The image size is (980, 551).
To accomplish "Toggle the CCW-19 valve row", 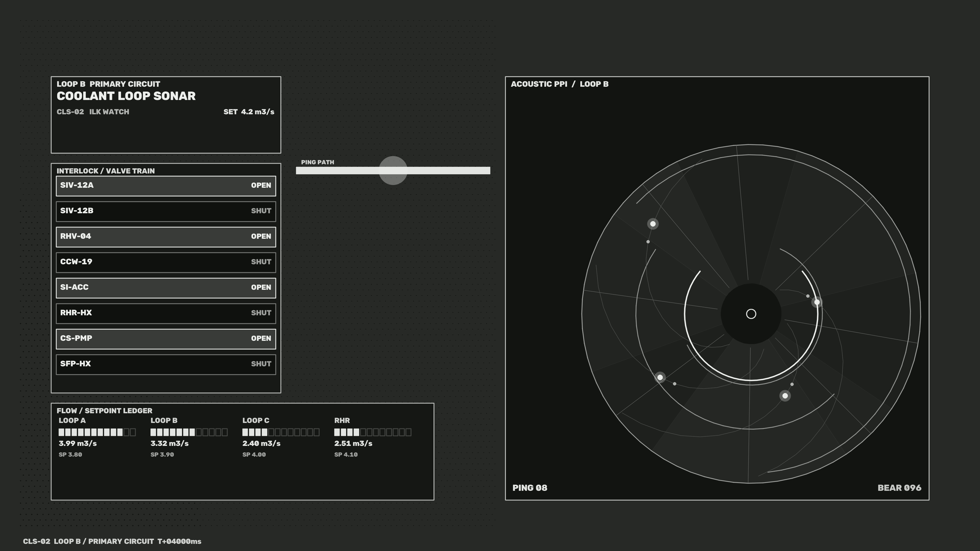I will pos(166,262).
